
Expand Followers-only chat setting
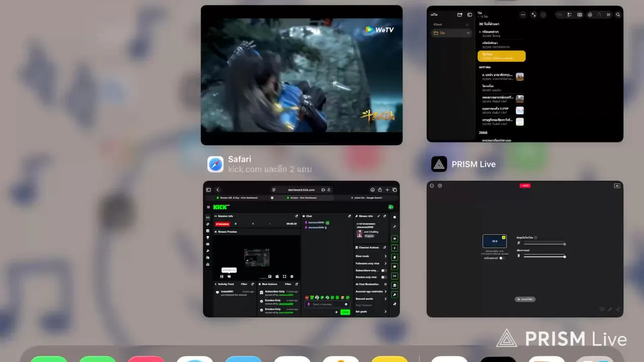[371, 263]
